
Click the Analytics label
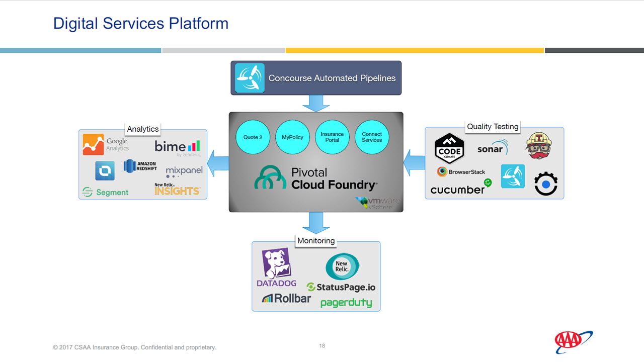click(x=143, y=129)
